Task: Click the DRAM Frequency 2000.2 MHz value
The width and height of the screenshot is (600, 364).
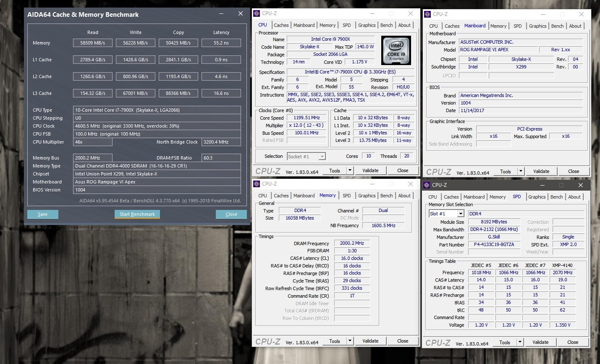Action: click(x=352, y=243)
